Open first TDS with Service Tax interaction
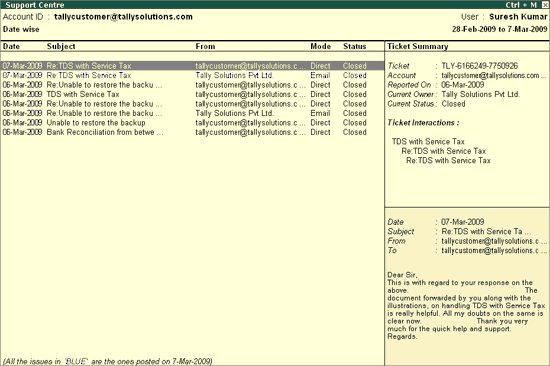The image size is (550, 366). pyautogui.click(x=428, y=141)
